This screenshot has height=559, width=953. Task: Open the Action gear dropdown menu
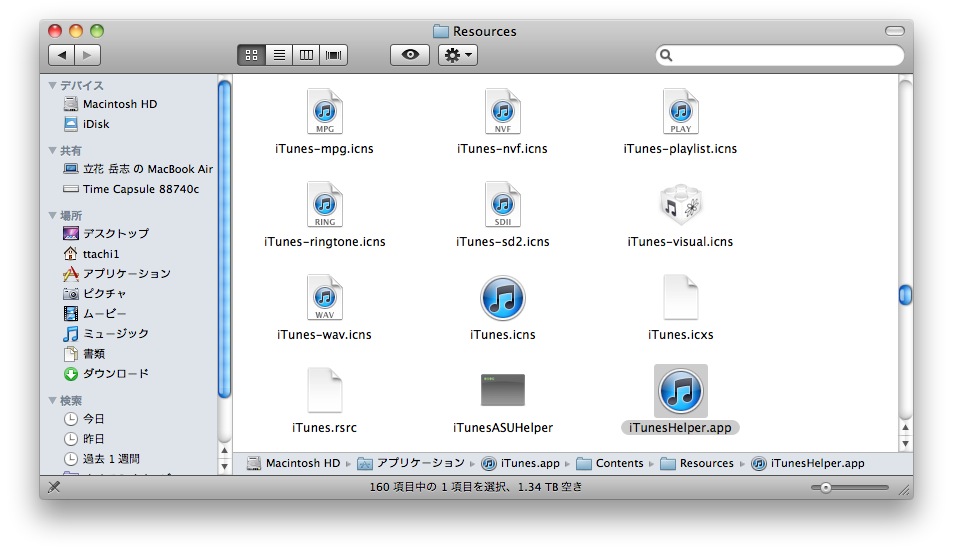(x=458, y=55)
